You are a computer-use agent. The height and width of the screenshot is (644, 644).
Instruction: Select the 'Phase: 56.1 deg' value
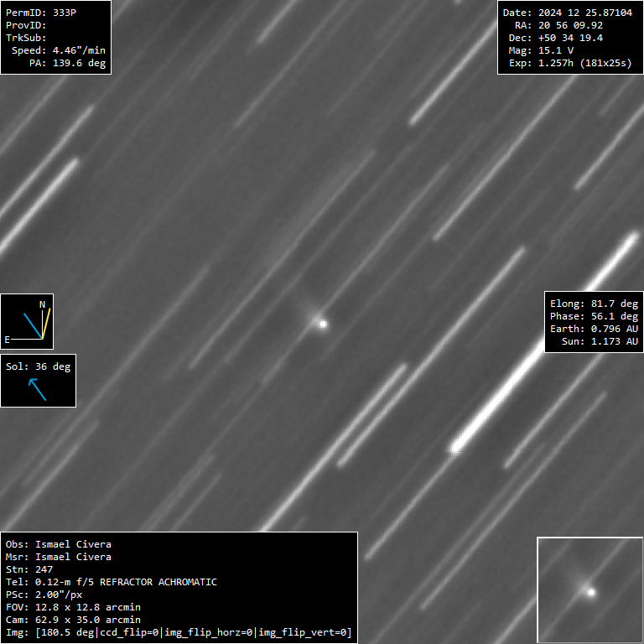[x=594, y=316]
